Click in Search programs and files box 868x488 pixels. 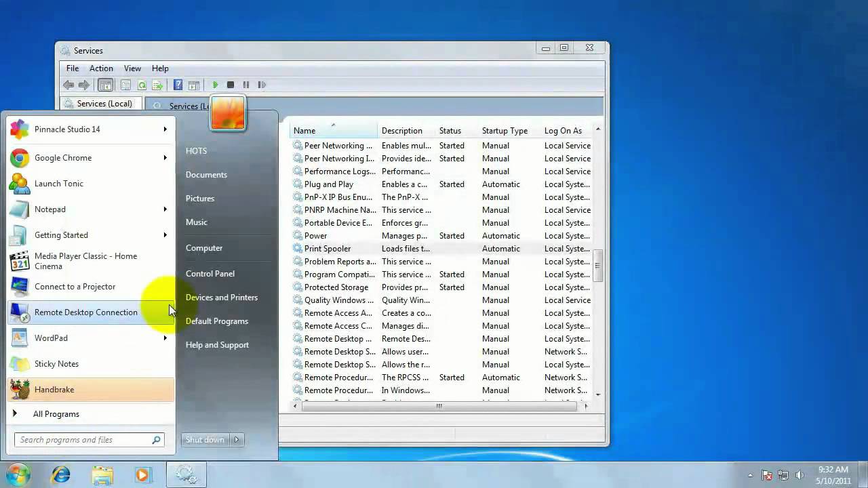[90, 440]
